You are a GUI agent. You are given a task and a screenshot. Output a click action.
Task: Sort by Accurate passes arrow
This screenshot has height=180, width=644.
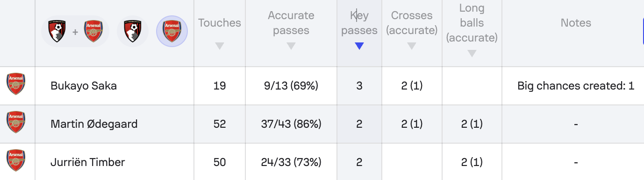291,46
